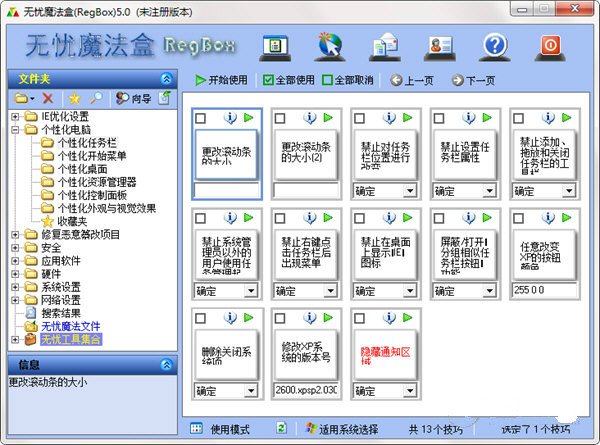The width and height of the screenshot is (600, 445).
Task: Click the 2600.xpsp2.030 version input field
Action: tap(306, 390)
